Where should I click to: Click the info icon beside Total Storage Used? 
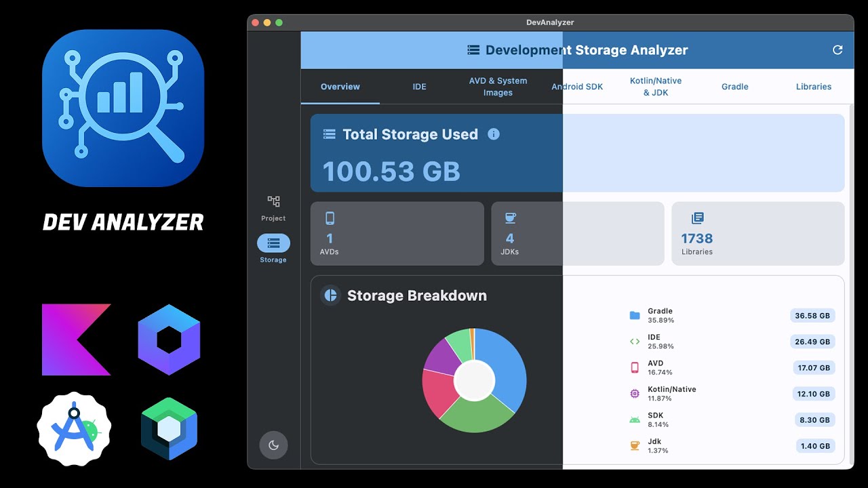coord(493,134)
